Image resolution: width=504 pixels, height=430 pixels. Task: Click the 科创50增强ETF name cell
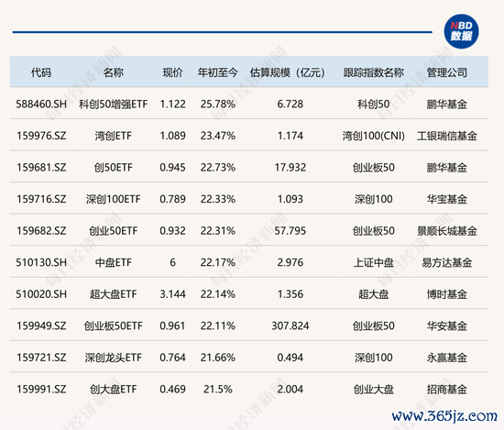click(113, 105)
